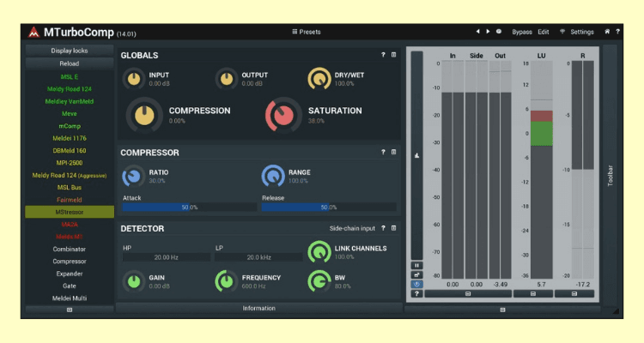644x343 pixels.
Task: Click the home icon in title bar
Action: (607, 32)
